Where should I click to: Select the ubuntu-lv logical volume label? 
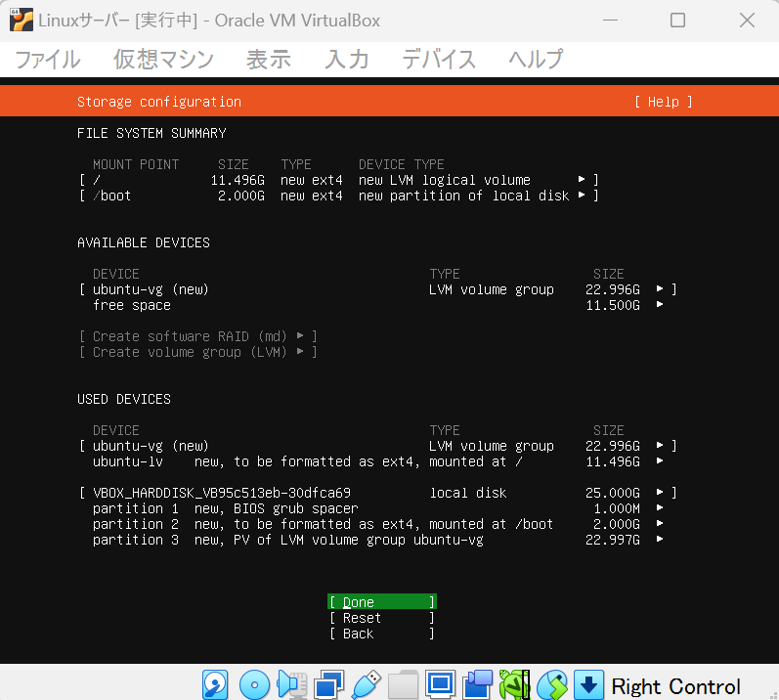[x=128, y=461]
